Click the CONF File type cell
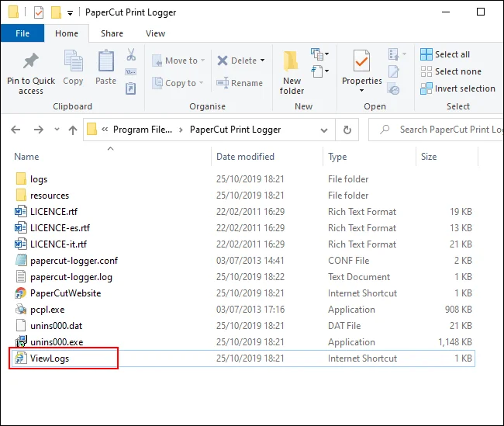Viewport: 504px width, 426px height. click(x=348, y=261)
